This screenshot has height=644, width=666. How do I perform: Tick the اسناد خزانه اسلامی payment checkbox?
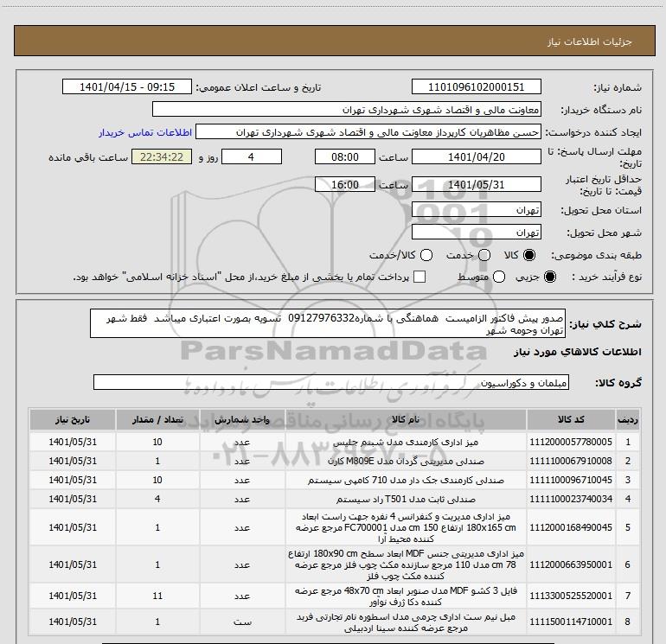[419, 277]
